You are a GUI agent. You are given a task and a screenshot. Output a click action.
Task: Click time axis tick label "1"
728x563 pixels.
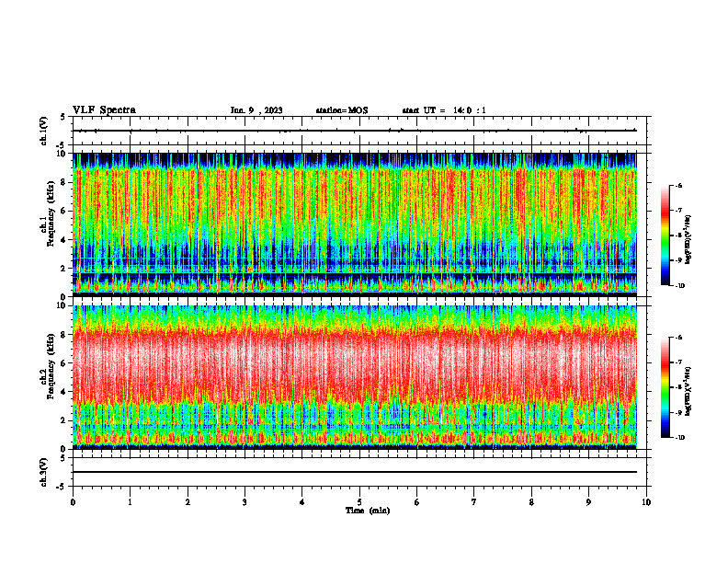click(130, 502)
